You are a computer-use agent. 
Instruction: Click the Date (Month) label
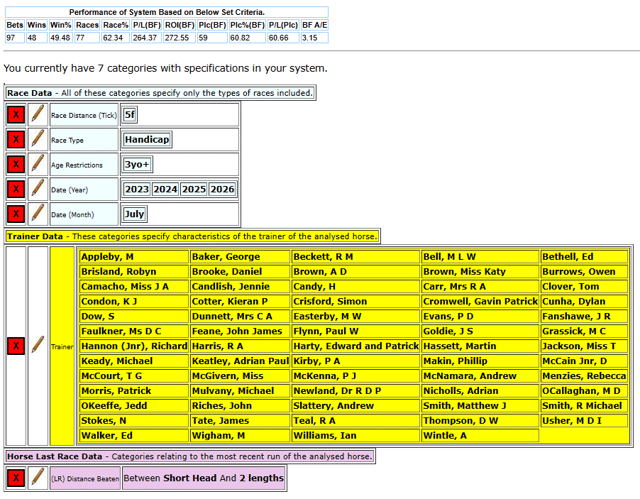click(84, 215)
